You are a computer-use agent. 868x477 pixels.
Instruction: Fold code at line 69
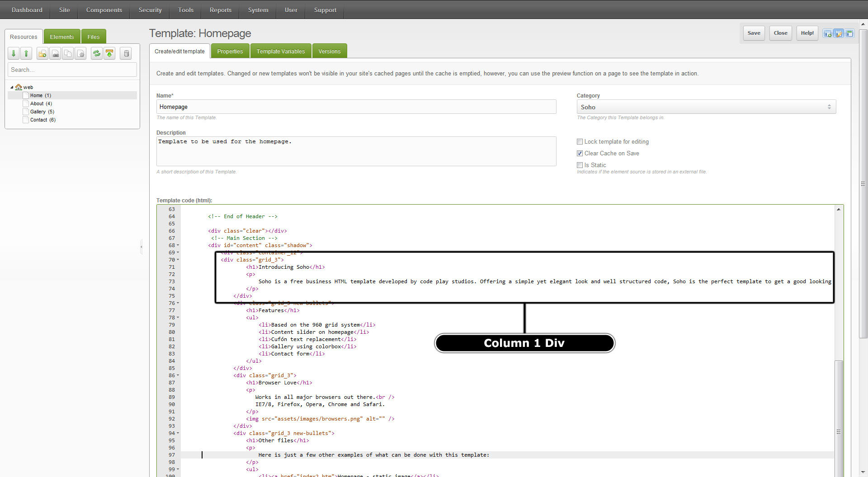(x=178, y=253)
